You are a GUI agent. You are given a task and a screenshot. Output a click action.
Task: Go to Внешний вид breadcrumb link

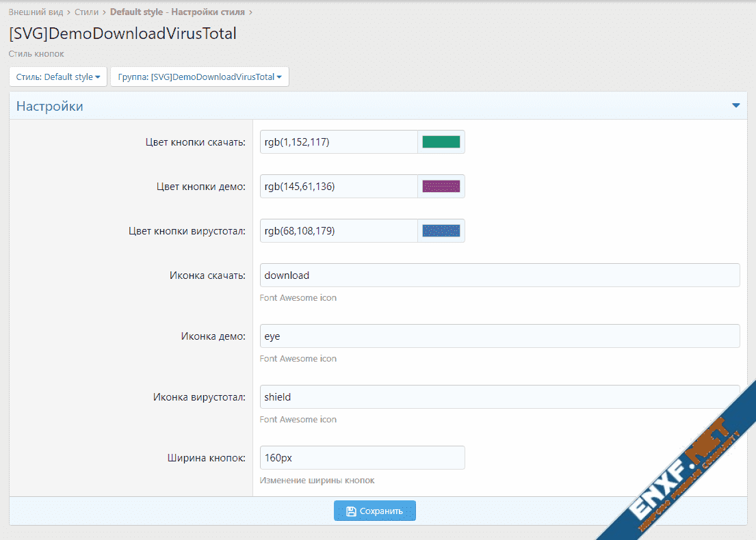click(36, 12)
